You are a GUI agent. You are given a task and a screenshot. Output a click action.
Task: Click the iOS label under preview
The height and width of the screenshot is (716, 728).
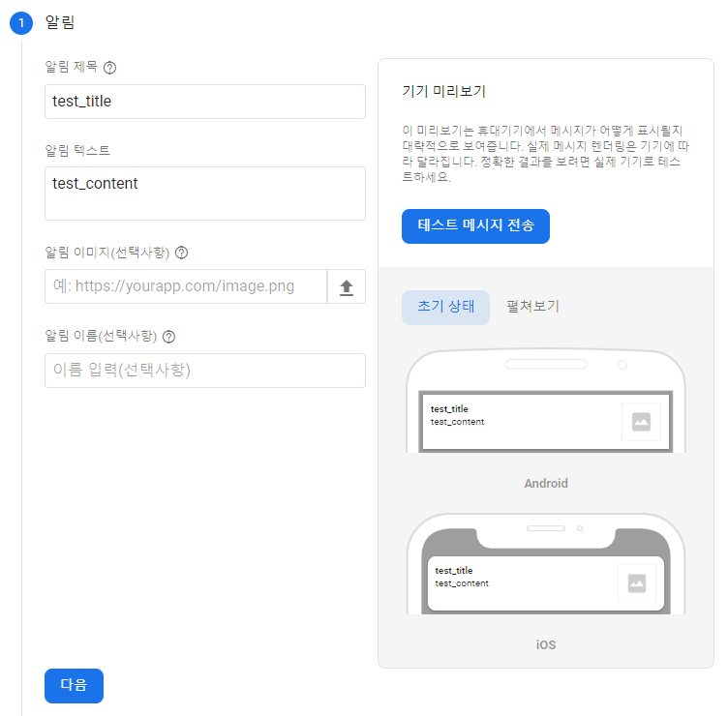pos(546,645)
